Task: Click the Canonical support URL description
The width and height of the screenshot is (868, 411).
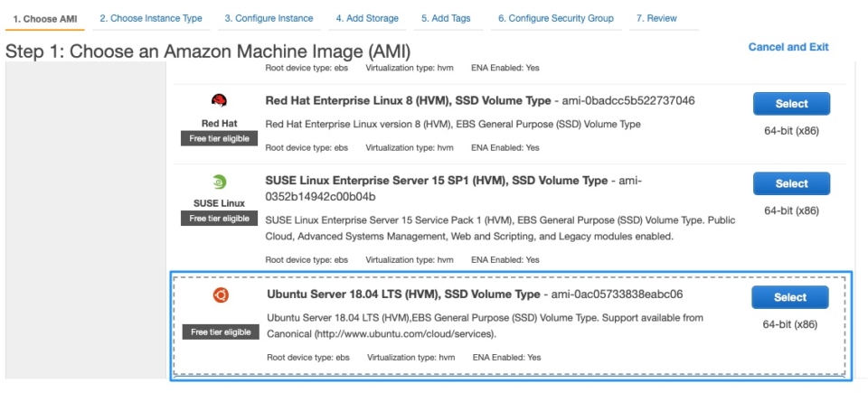Action: pos(485,326)
